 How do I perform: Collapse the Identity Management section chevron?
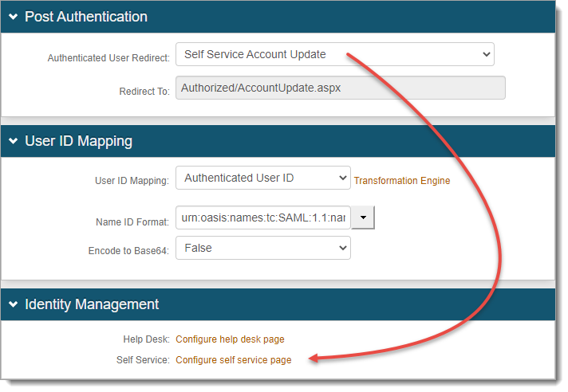(14, 304)
